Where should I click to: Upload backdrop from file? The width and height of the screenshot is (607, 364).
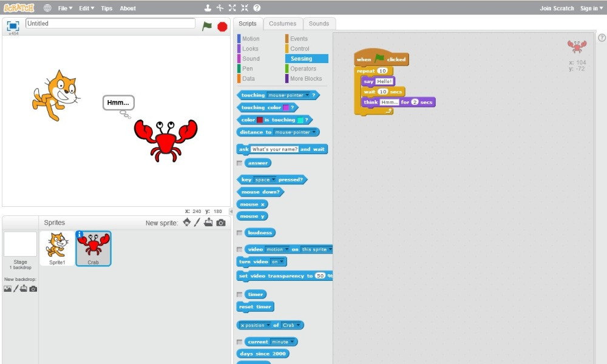(x=24, y=288)
